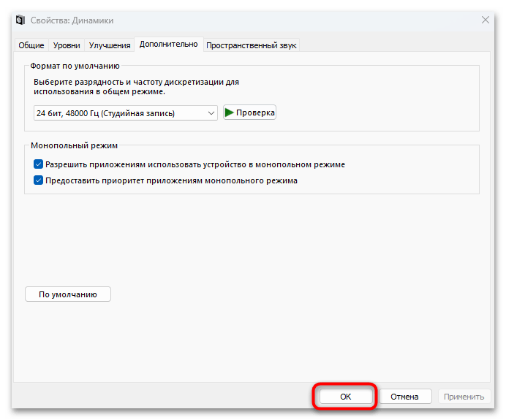Expand the 24 бит, 48000 Гц format dropdown
506x420 pixels.
[x=126, y=113]
